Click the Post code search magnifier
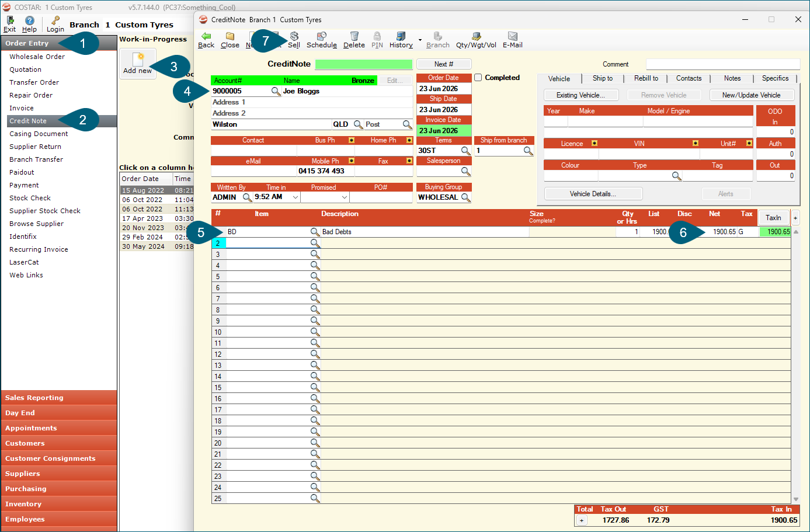This screenshot has height=532, width=810. point(408,124)
